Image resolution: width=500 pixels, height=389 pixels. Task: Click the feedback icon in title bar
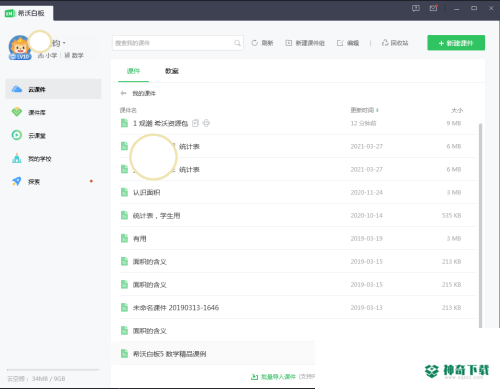[416, 8]
